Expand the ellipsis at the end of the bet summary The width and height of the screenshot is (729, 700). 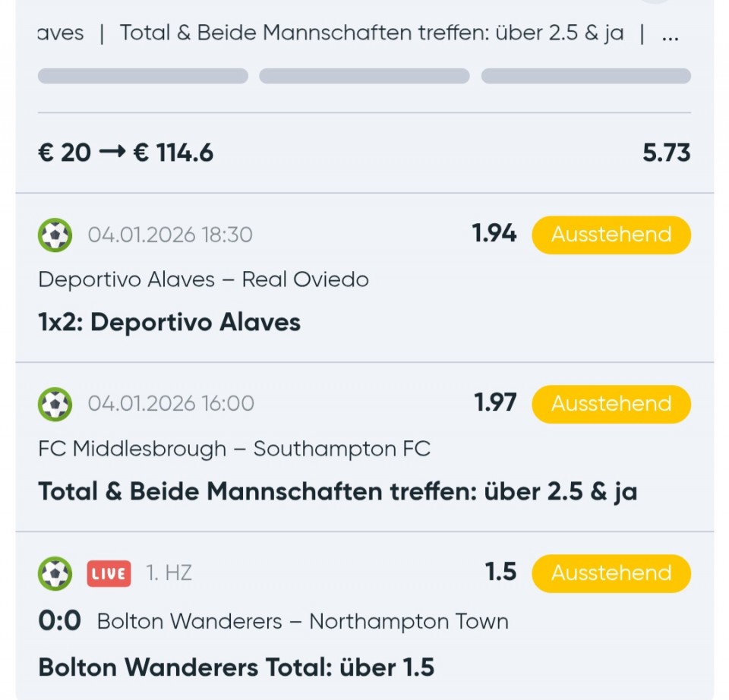click(x=670, y=34)
